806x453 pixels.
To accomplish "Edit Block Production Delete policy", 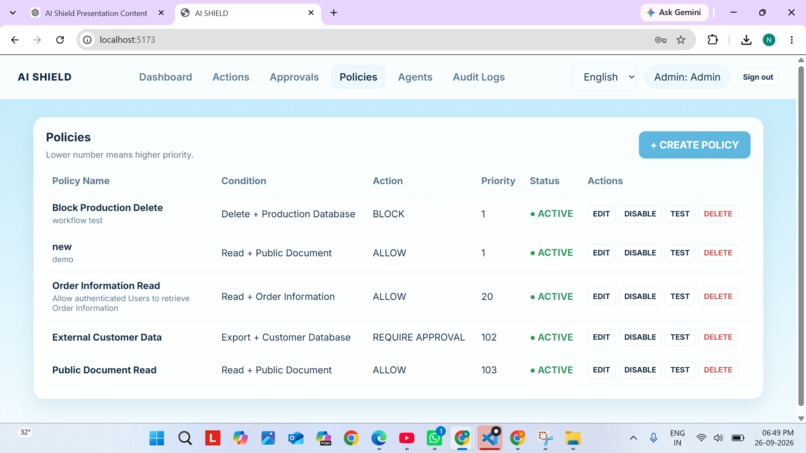I will [601, 214].
